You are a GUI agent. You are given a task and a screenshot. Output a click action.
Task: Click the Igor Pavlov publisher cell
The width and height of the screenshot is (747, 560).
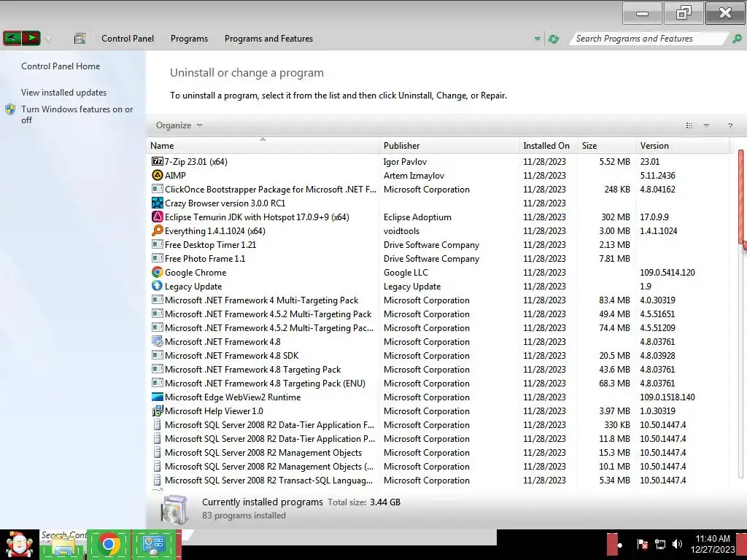[x=405, y=162]
